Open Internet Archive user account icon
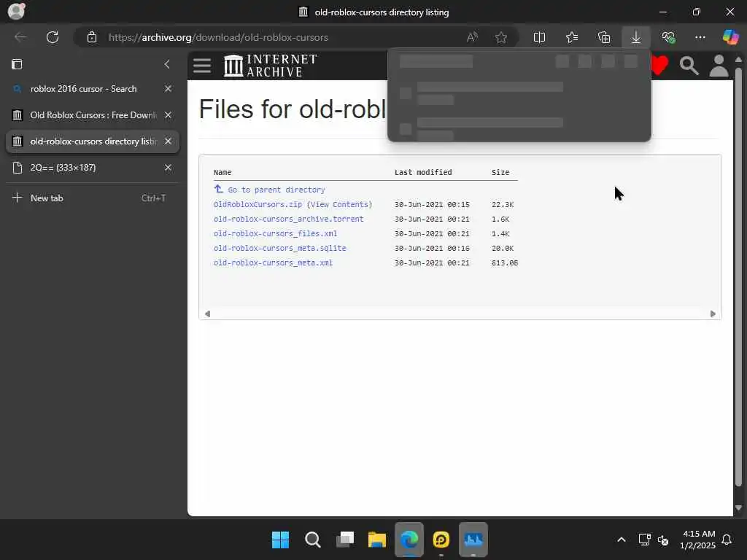This screenshot has height=560, width=747. [x=719, y=66]
